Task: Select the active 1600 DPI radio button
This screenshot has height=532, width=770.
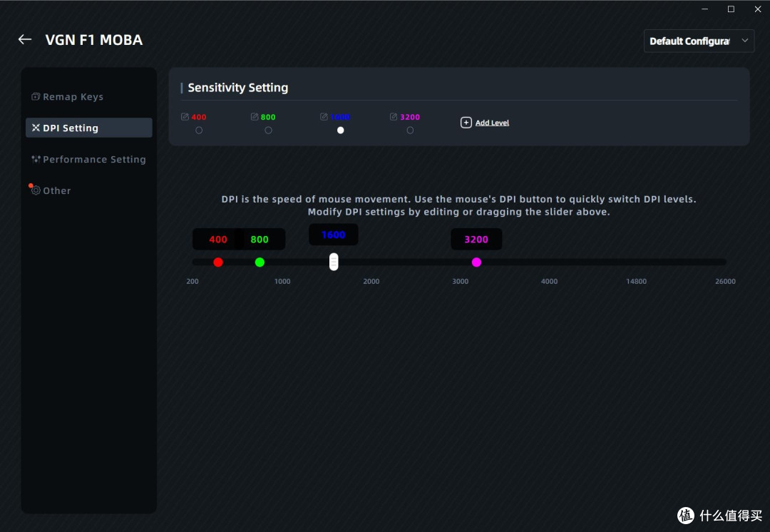Action: click(340, 131)
